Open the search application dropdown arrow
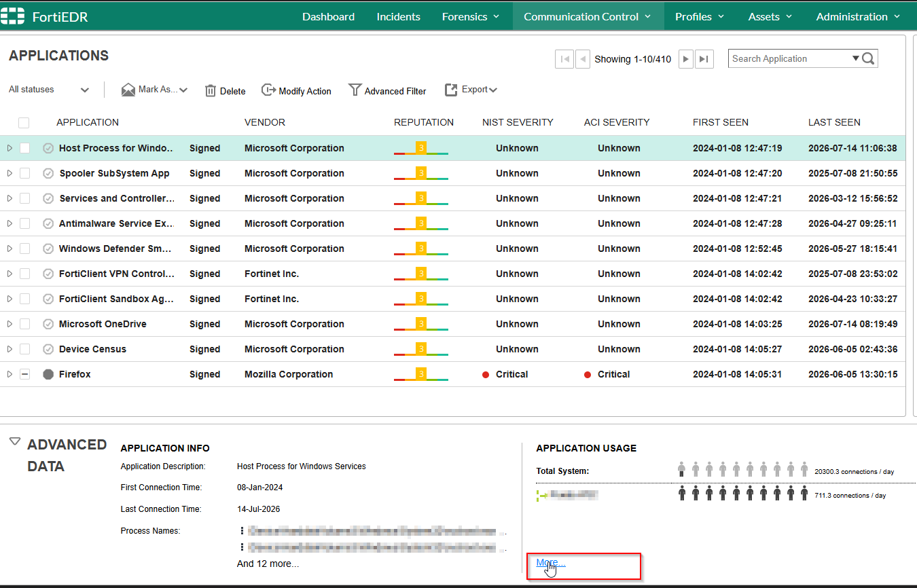917x588 pixels. (x=856, y=59)
